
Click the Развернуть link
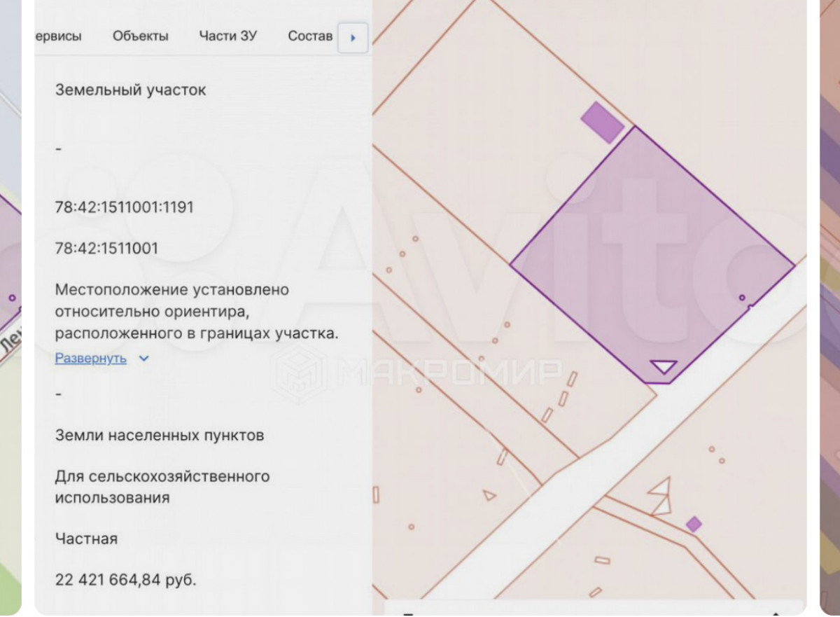pos(91,359)
